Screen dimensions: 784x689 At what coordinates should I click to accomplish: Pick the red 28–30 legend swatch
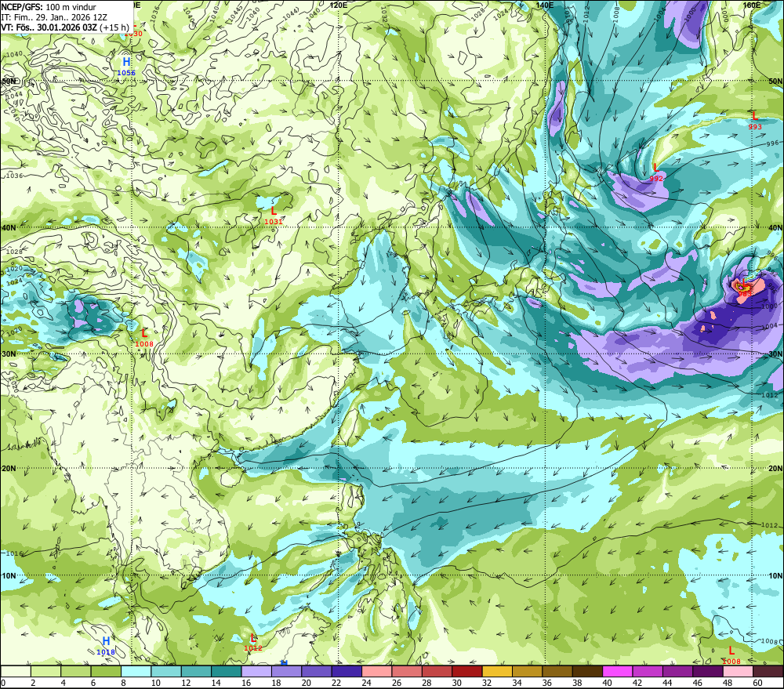click(437, 671)
